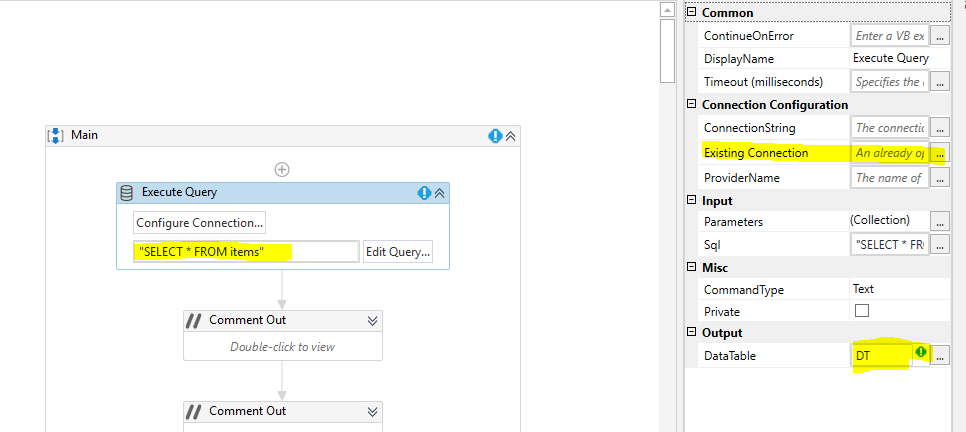966x432 pixels.
Task: Click the Main sequence workflow icon
Action: [x=57, y=135]
